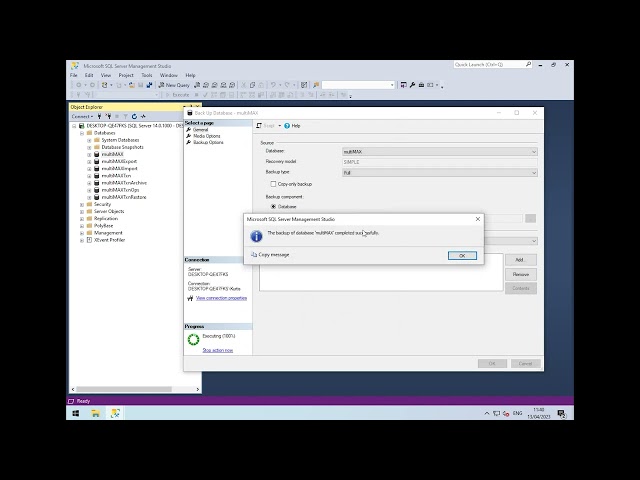
Task: Click the Save All toolbar icon
Action: 149,85
